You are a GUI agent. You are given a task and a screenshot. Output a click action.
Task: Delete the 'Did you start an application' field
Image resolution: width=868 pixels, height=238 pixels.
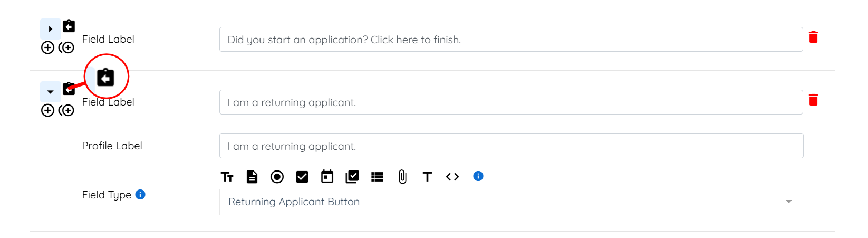click(813, 37)
